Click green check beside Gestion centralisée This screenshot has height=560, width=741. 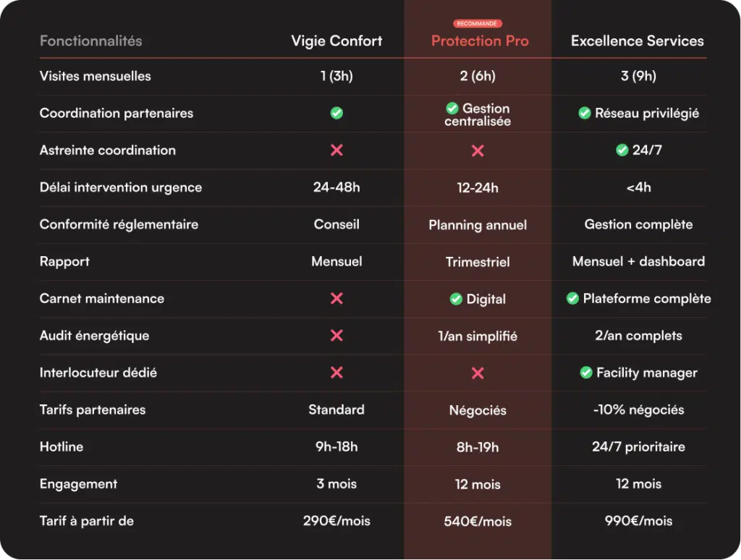coord(452,108)
